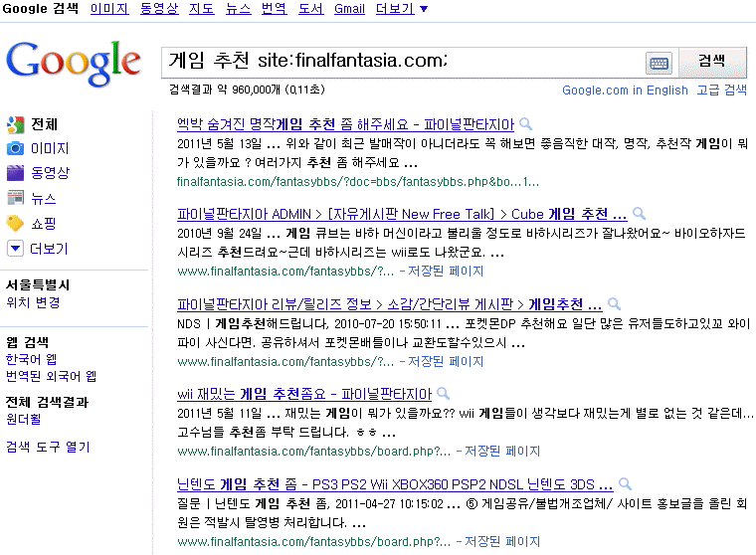This screenshot has width=756, height=555.
Task: Open 저장된 페이지 for wii 재밌는 게임 result
Action: (x=502, y=451)
